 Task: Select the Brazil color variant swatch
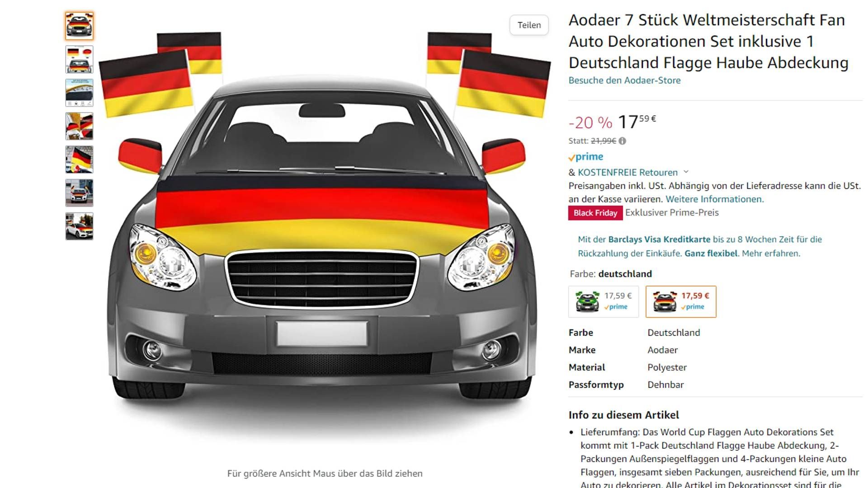coord(604,301)
